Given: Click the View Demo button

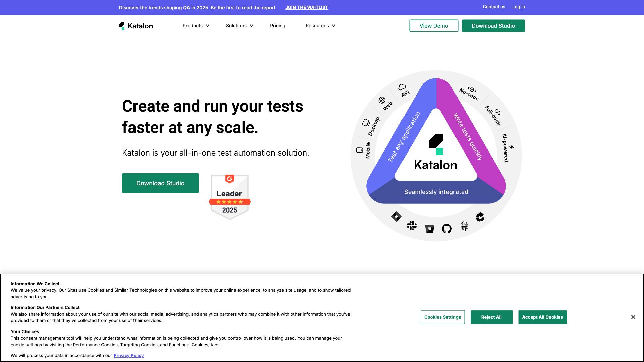Looking at the screenshot, I should pos(433,26).
